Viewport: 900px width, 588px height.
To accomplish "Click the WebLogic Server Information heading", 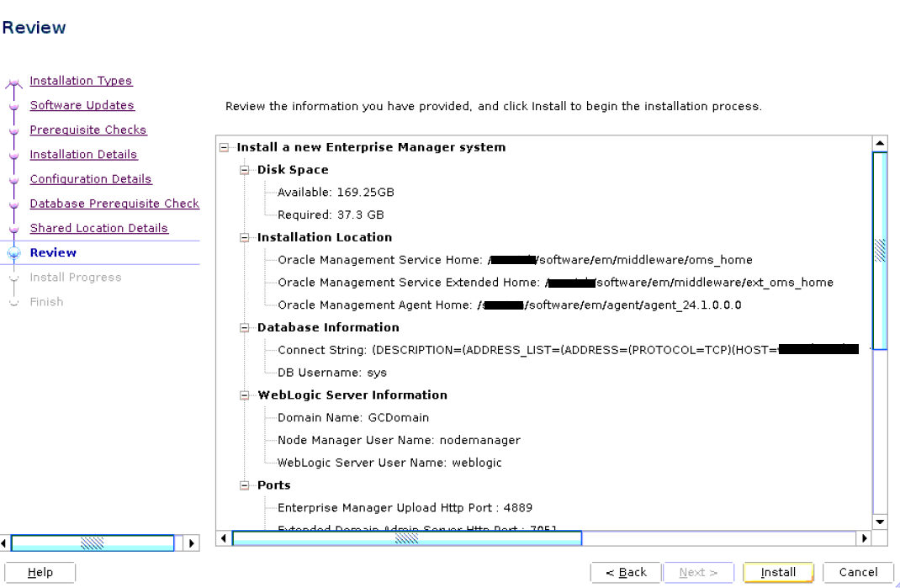I will (x=352, y=395).
